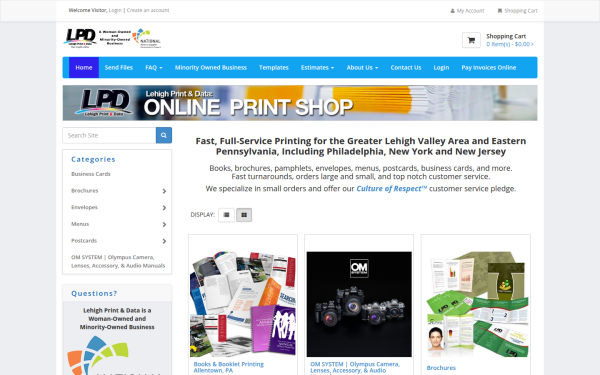Open Minority Owned Business page
The image size is (600, 375).
(x=211, y=67)
